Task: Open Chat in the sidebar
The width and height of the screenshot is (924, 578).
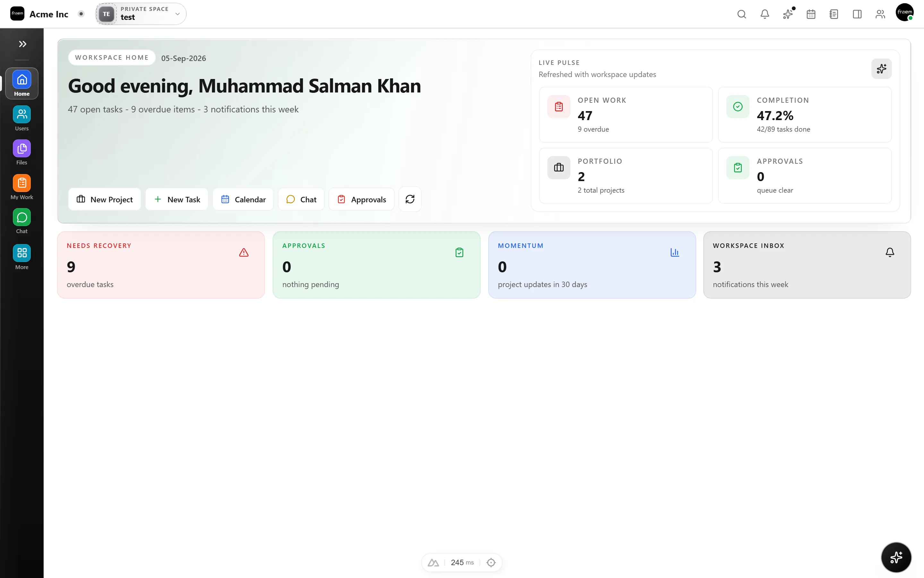Action: 22,221
